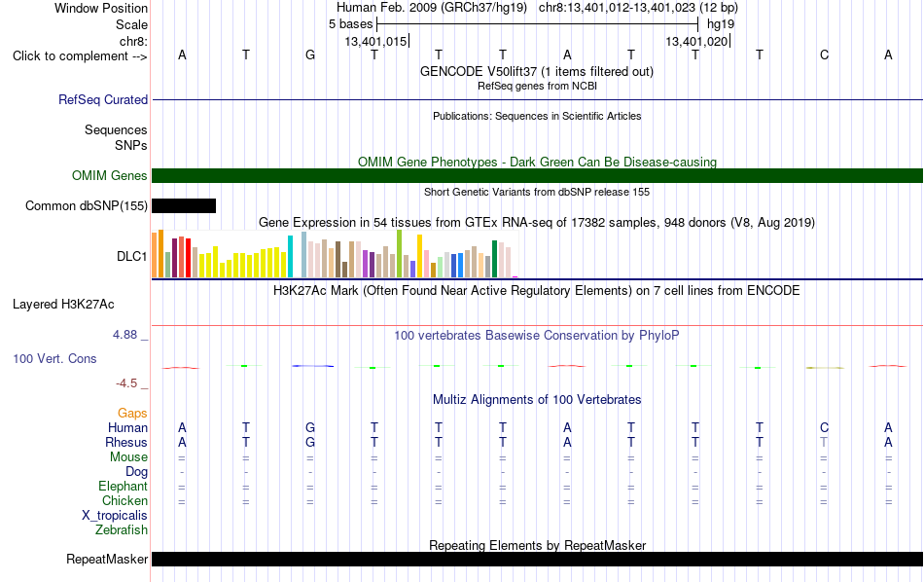This screenshot has height=582, width=924.
Task: Click the 13,401,020 position marker
Action: (x=697, y=41)
